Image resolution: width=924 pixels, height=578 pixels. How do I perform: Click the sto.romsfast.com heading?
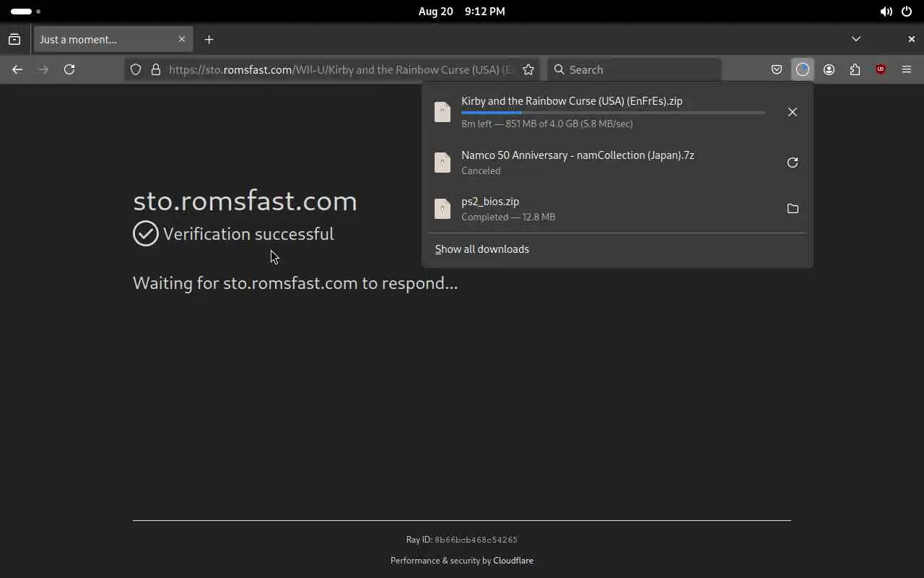pos(245,201)
